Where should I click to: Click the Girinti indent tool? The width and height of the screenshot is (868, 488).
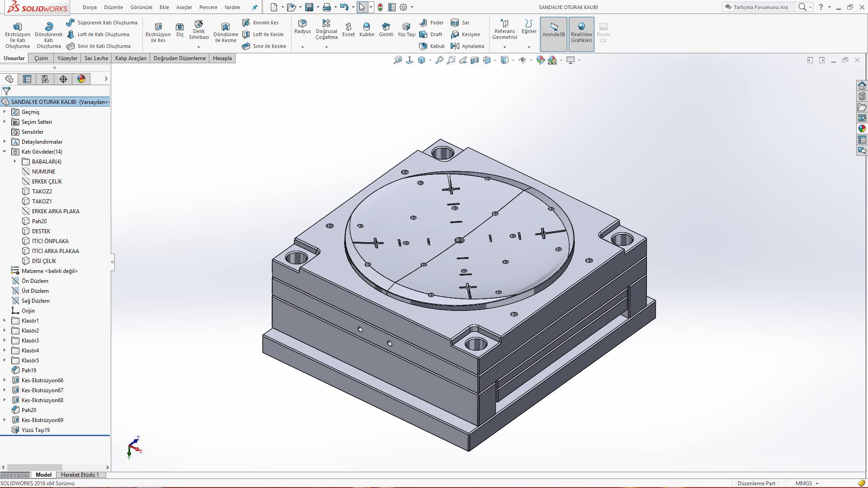(x=386, y=30)
